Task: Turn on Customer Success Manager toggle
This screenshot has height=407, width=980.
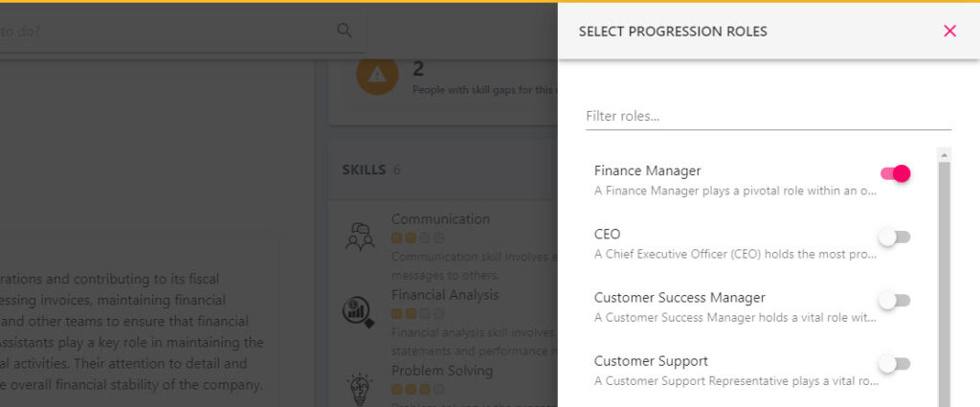Action: pyautogui.click(x=895, y=301)
